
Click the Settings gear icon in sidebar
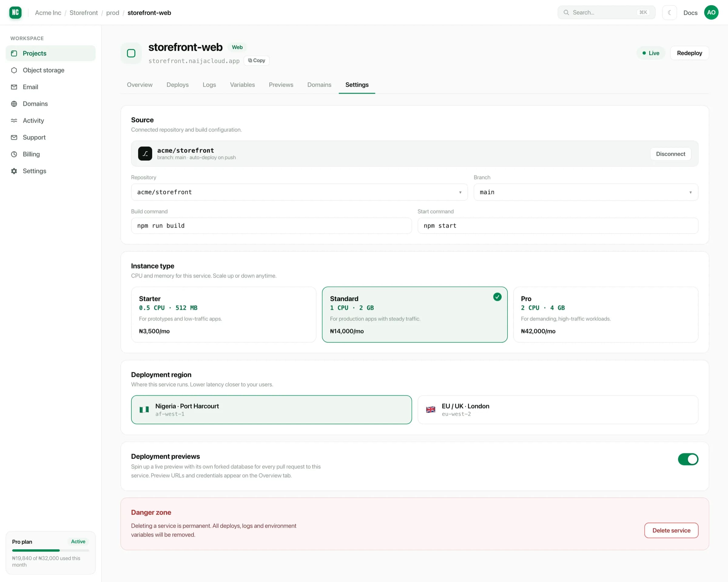(x=14, y=171)
